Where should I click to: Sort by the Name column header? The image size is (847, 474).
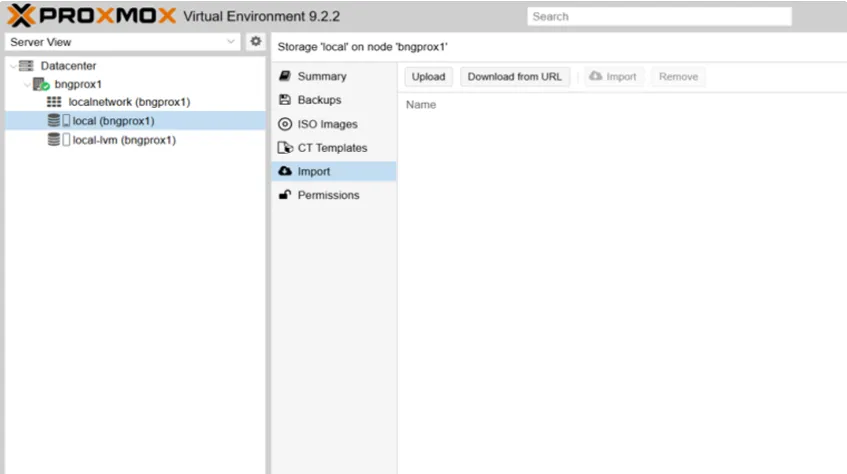(421, 105)
